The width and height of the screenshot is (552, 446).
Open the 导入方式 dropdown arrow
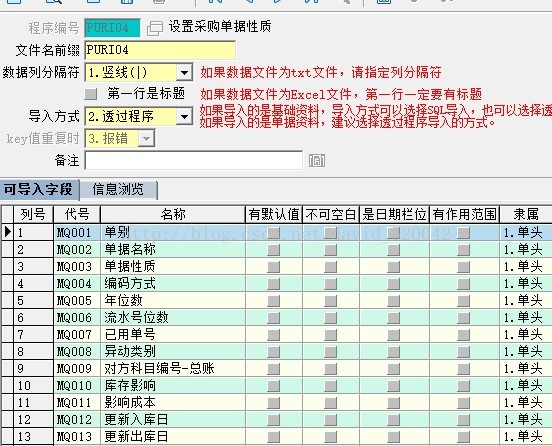click(184, 117)
